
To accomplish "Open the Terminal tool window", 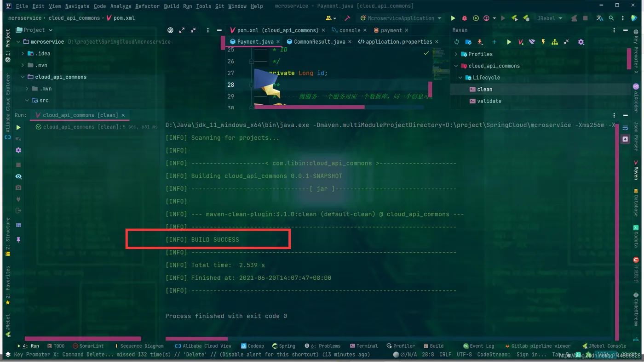I will (x=364, y=346).
